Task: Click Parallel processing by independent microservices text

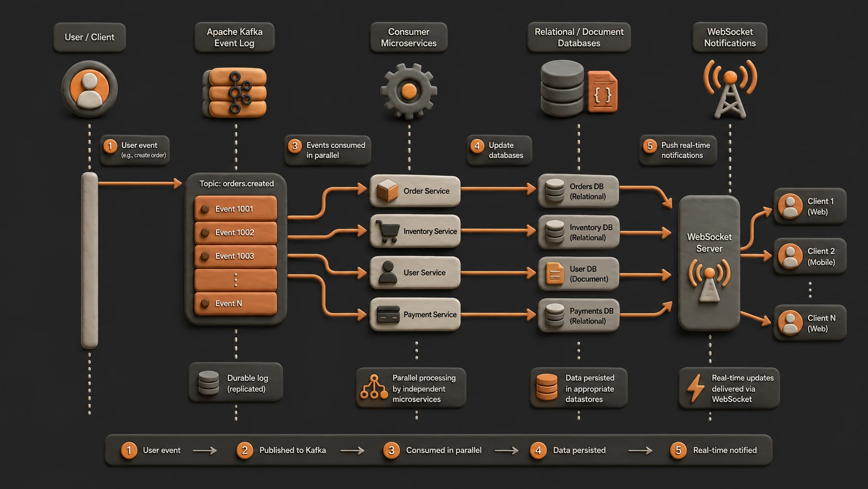Action: click(x=424, y=389)
